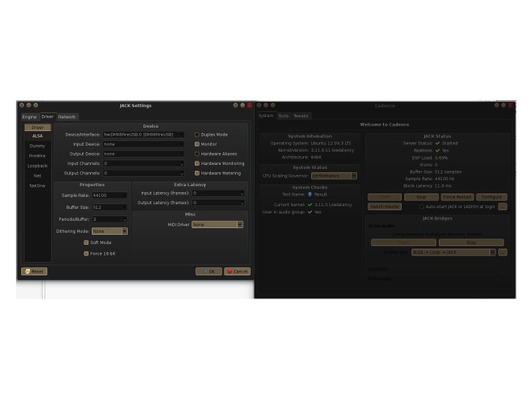The image size is (532, 399).
Task: Click the Input Latency (frames) field
Action: coord(219,194)
